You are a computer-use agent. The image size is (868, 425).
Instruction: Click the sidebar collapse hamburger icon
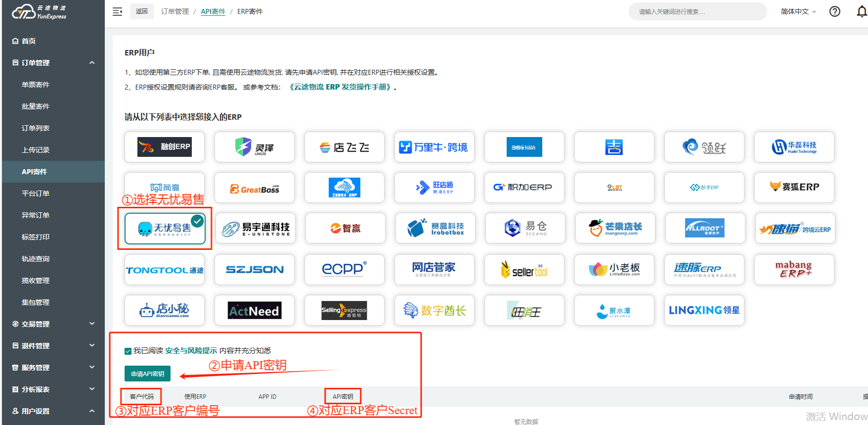click(117, 11)
